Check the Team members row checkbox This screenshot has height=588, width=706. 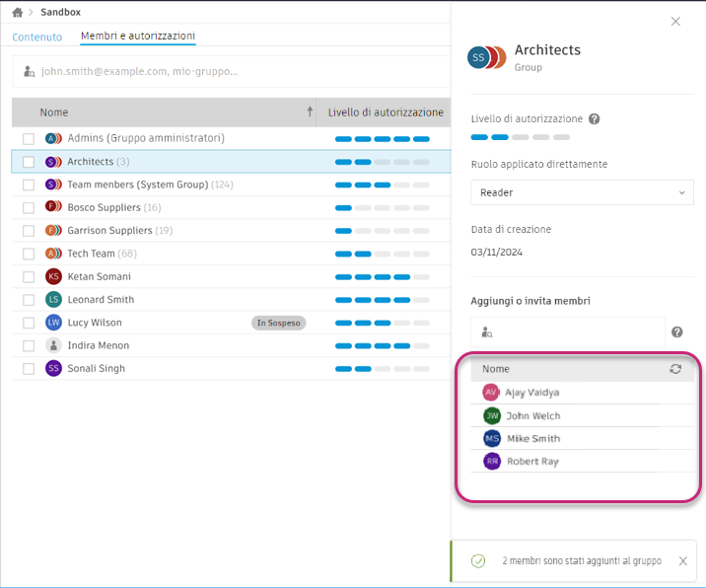tap(29, 184)
